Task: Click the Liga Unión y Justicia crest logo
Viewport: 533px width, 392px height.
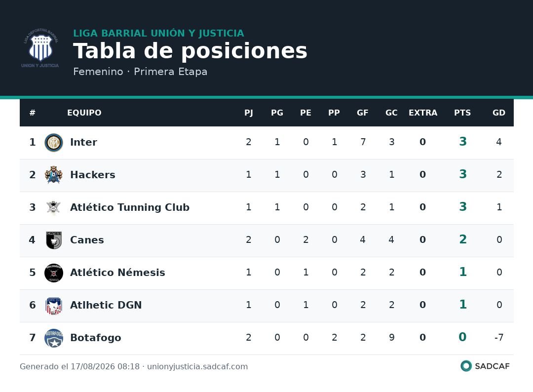Action: (x=40, y=47)
